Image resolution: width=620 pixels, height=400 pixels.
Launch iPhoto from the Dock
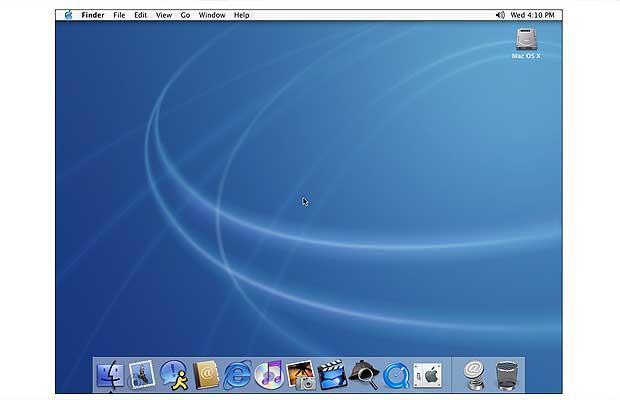(301, 375)
